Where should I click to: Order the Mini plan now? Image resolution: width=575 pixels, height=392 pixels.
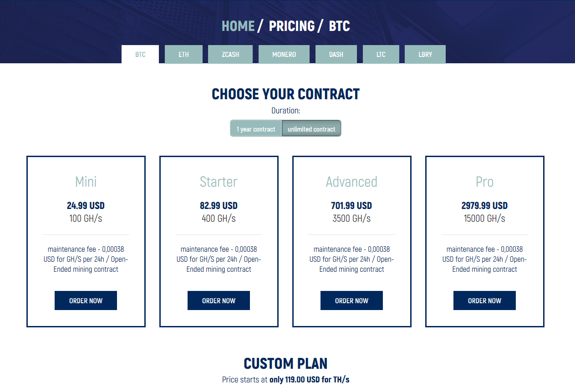click(86, 300)
